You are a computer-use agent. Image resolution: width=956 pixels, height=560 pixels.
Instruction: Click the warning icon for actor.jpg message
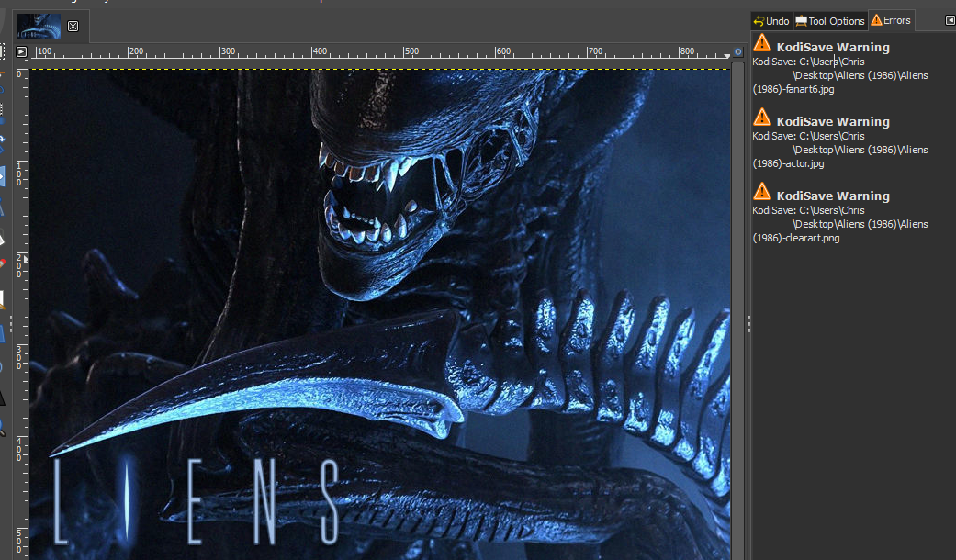761,117
